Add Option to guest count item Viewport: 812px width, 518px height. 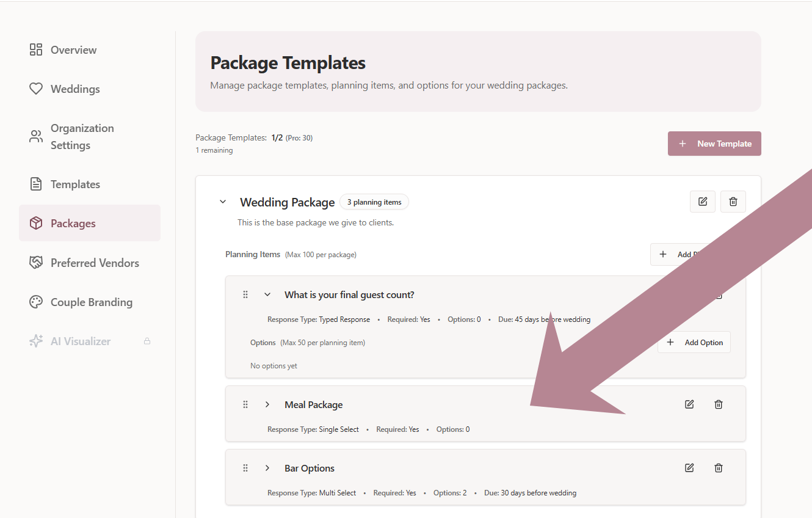pyautogui.click(x=694, y=343)
